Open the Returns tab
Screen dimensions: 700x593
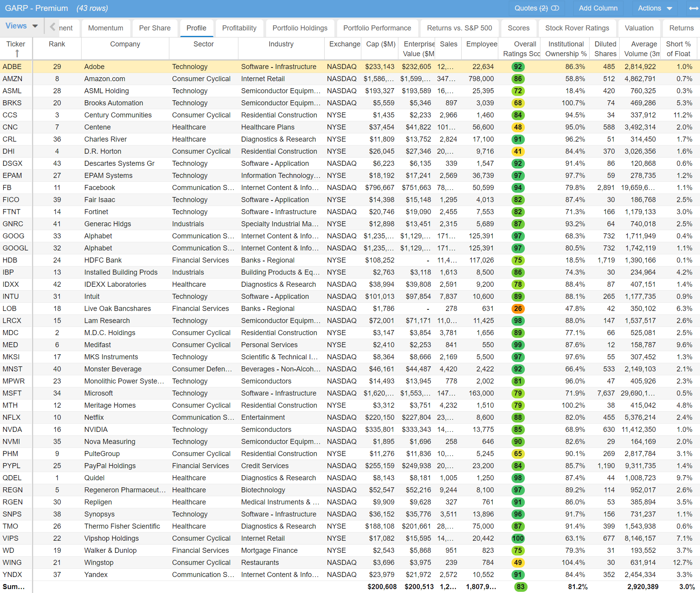coord(681,28)
